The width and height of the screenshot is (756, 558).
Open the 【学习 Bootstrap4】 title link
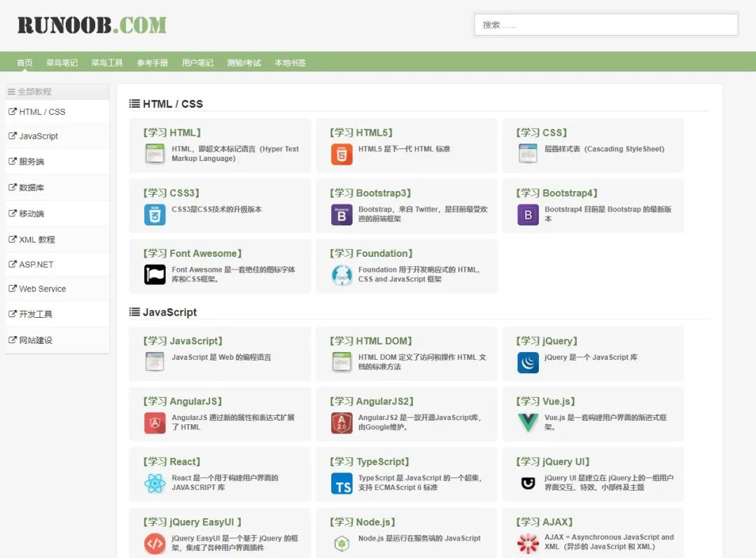557,193
